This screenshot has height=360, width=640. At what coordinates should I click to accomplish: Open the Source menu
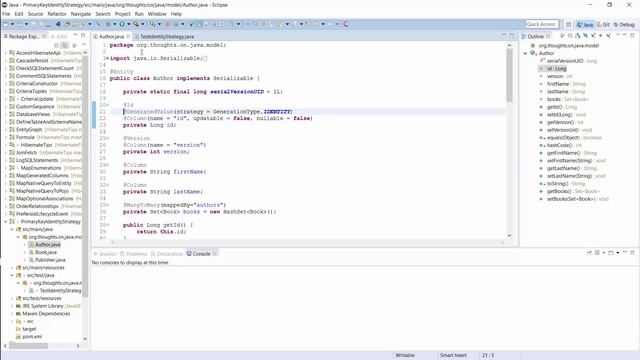[35, 14]
